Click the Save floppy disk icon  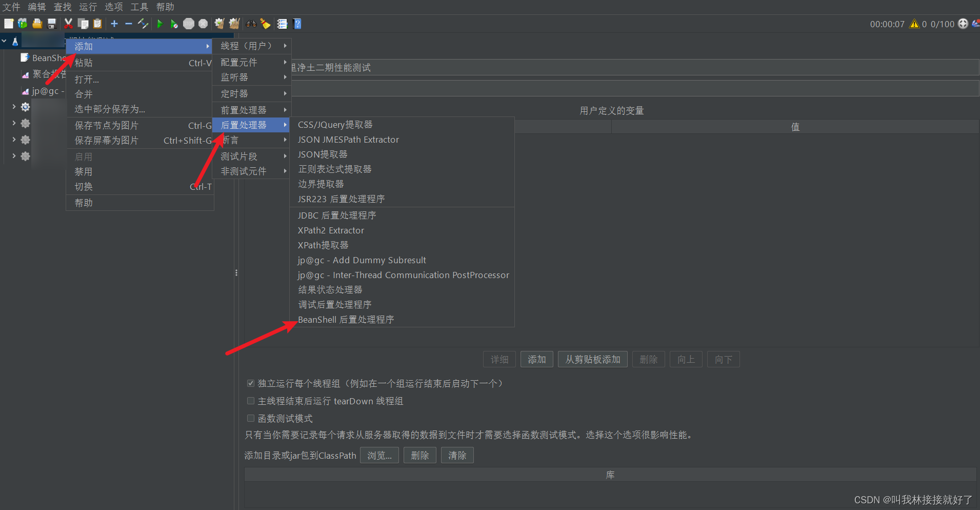51,24
